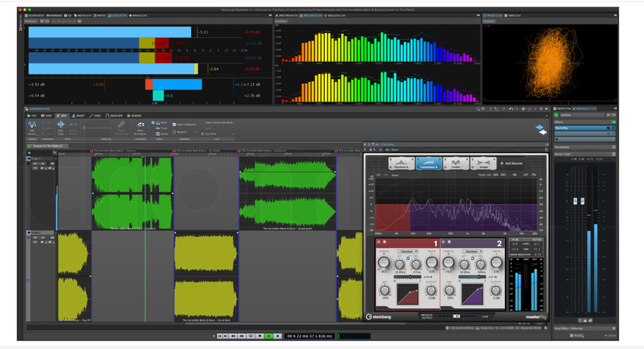
Task: Select the Jumping Jim clip on Track 1
Action: [x=288, y=194]
